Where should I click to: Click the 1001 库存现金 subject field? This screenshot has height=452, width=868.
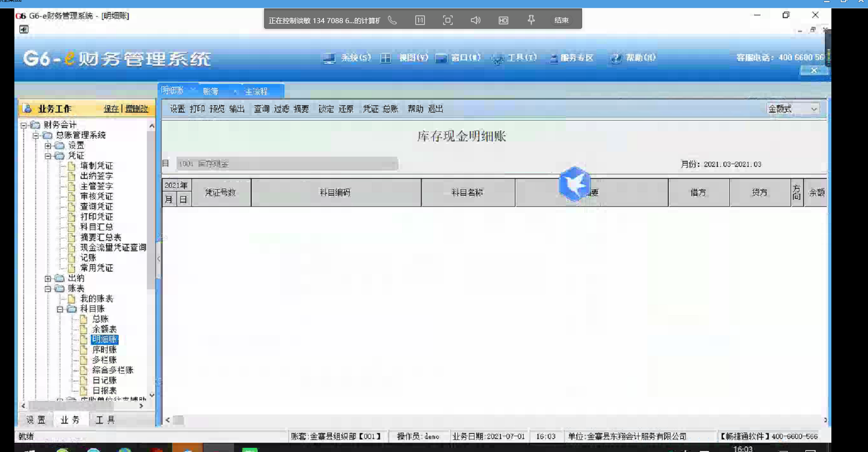(287, 164)
